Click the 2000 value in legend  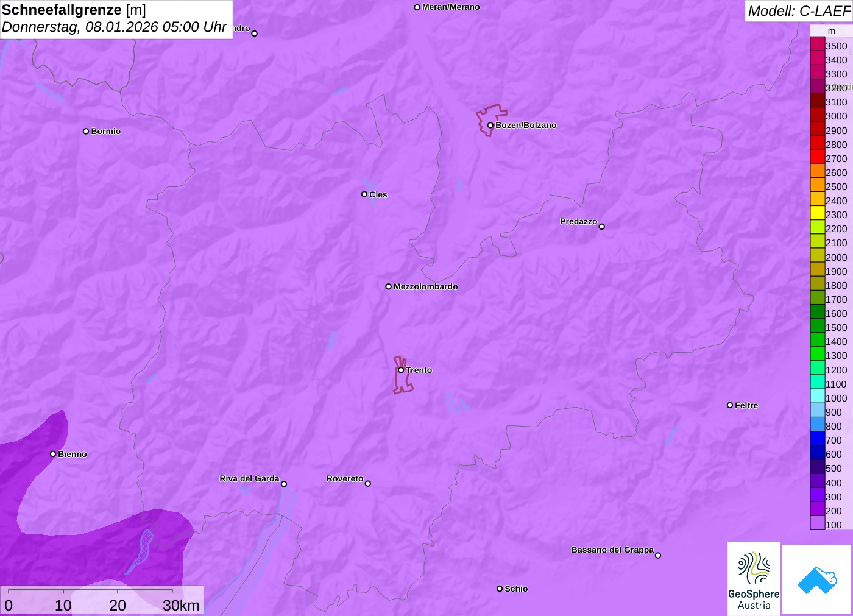(836, 257)
